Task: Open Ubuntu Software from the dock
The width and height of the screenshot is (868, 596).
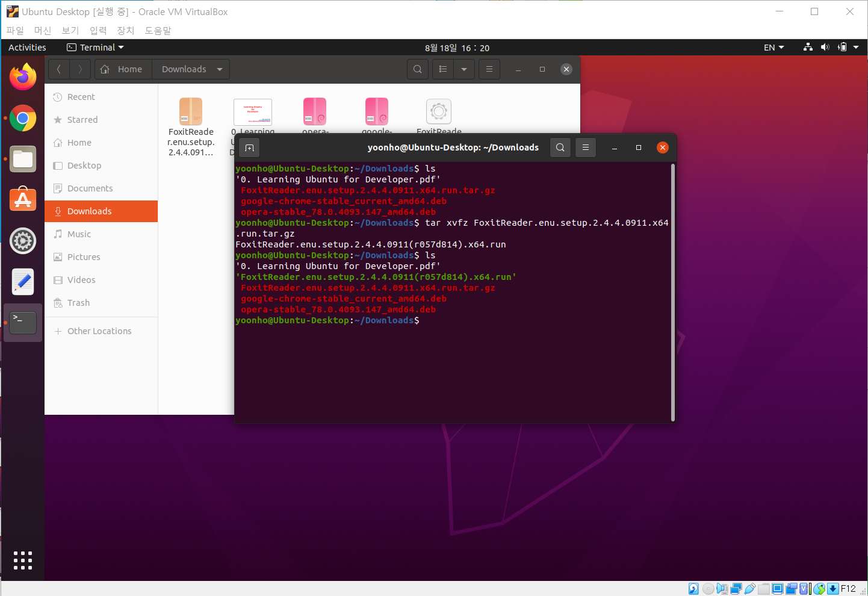Action: tap(23, 200)
